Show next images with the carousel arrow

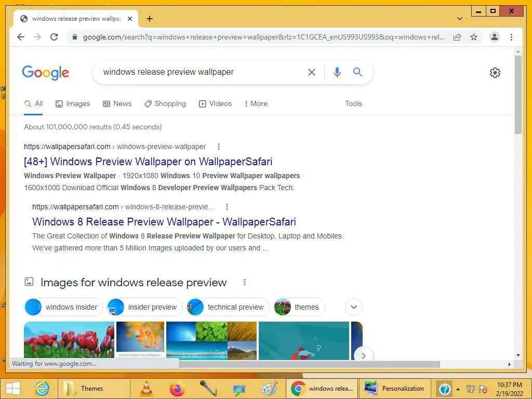tap(363, 355)
